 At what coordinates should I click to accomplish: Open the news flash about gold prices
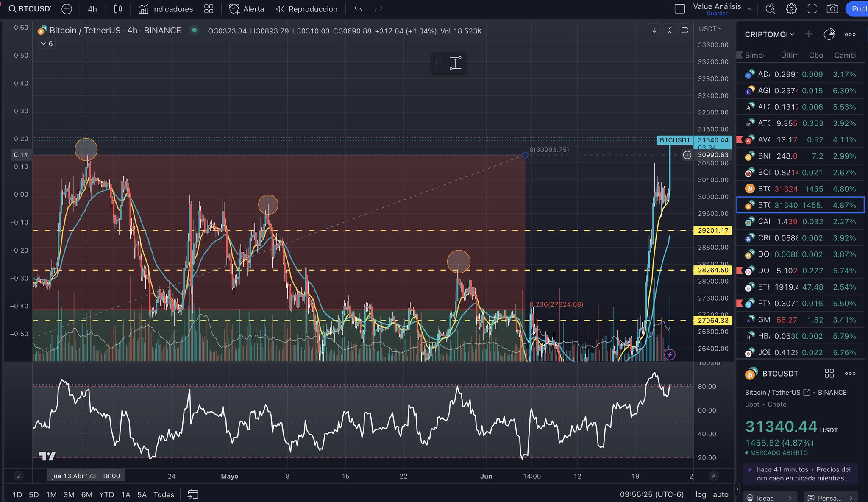[x=800, y=474]
